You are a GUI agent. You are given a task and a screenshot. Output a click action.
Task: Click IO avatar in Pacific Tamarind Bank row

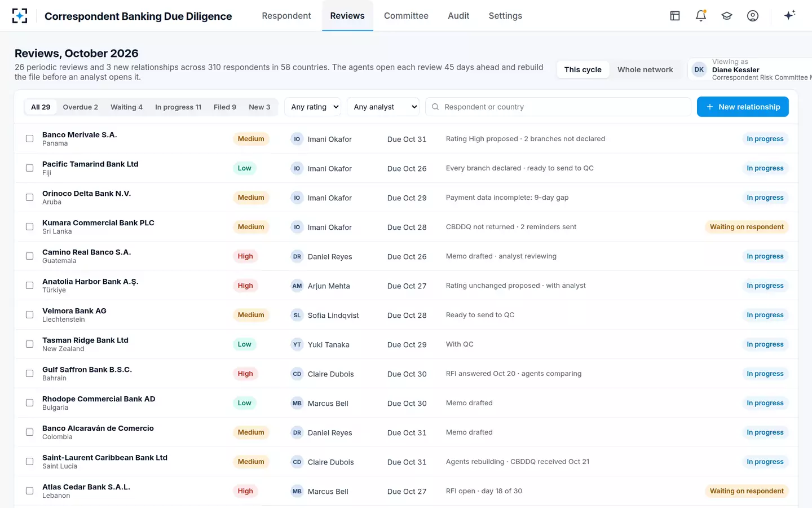point(297,168)
